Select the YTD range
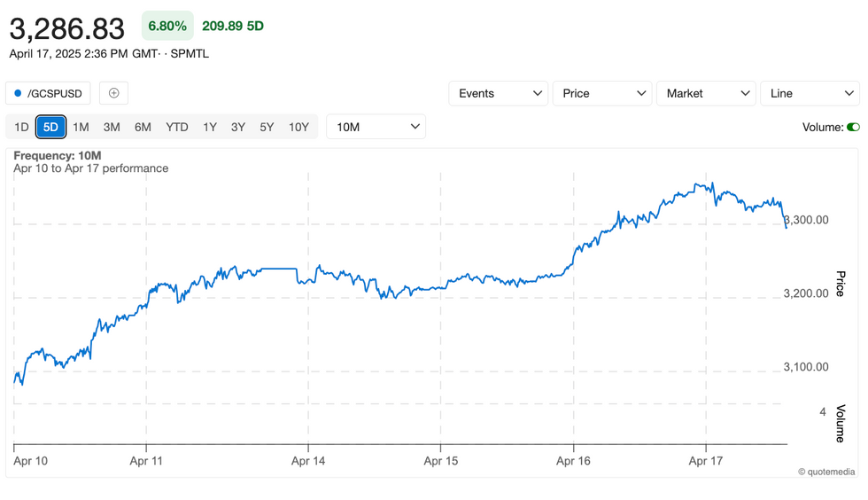Image resolution: width=868 pixels, height=500 pixels. (177, 127)
